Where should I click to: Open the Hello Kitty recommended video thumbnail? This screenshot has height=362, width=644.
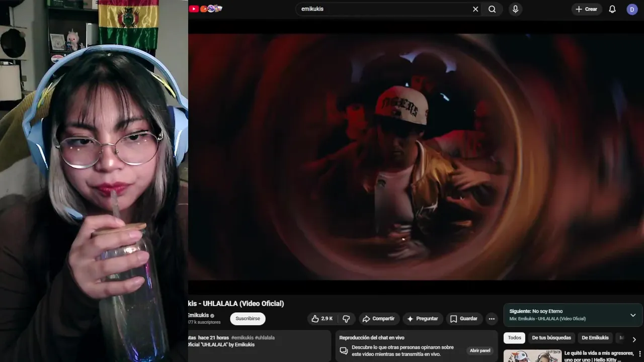[532, 356]
